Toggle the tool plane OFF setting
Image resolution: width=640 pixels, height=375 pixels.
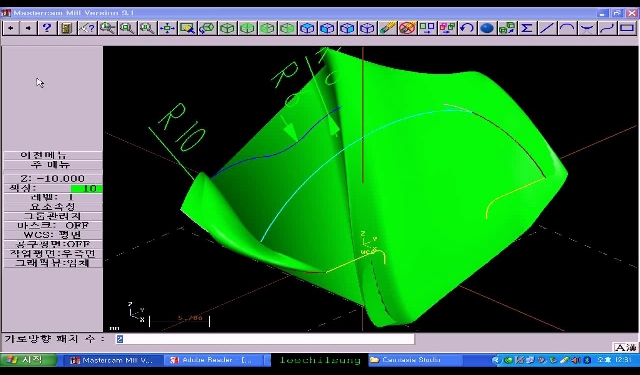(53, 244)
